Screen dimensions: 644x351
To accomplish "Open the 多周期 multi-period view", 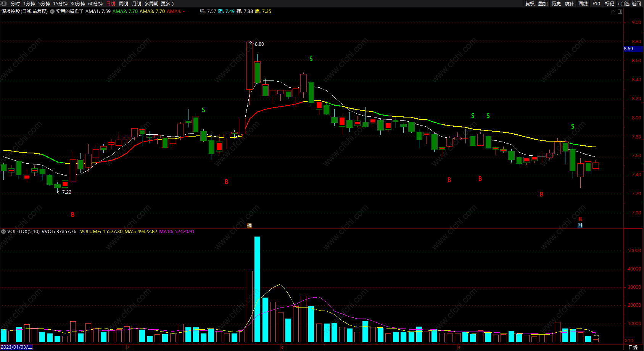I will click(151, 3).
